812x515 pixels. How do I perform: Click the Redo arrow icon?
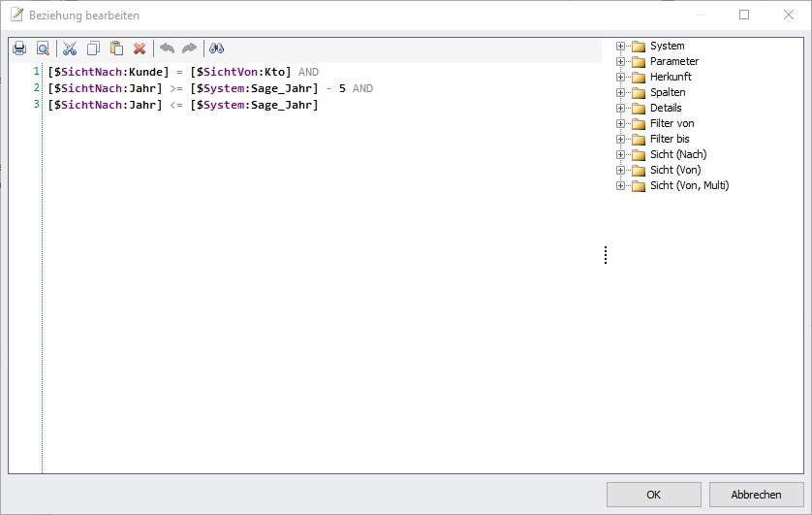tap(190, 48)
